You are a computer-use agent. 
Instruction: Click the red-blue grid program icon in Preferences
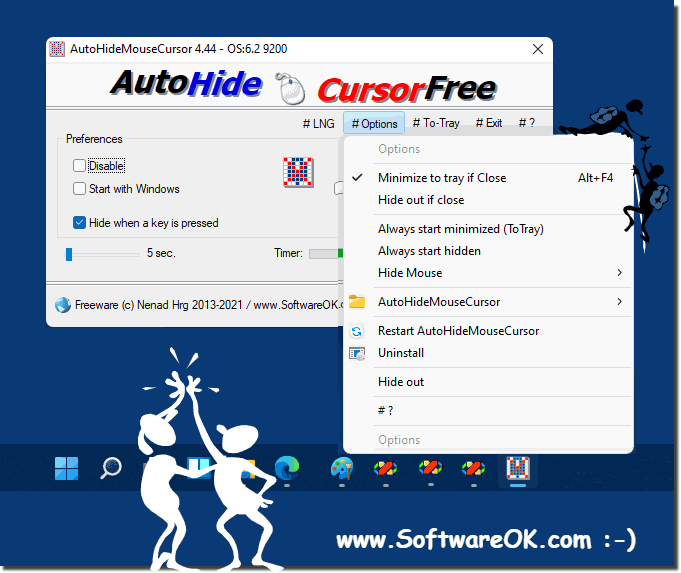click(x=298, y=172)
